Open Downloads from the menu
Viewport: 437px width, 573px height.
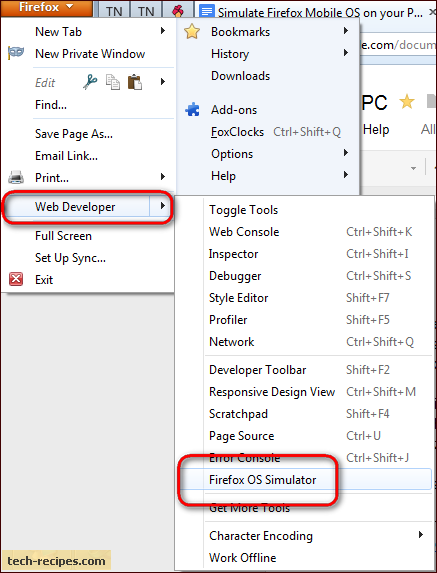(268, 76)
